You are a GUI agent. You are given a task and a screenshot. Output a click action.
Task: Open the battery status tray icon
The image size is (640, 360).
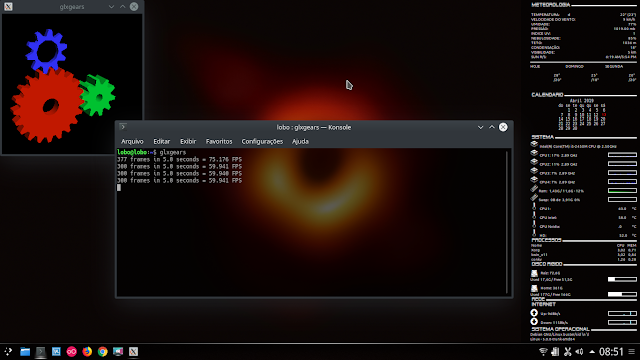pos(555,351)
